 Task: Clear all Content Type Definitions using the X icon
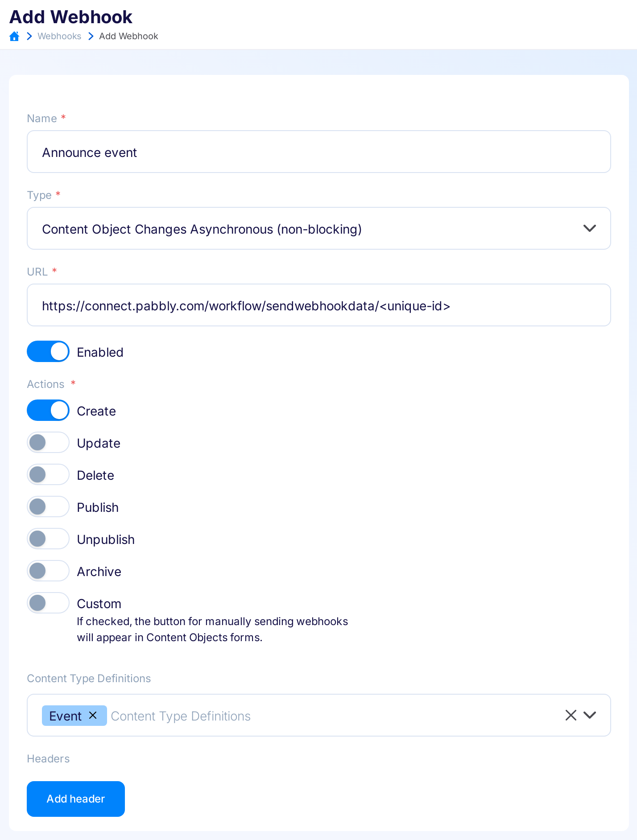tap(571, 715)
